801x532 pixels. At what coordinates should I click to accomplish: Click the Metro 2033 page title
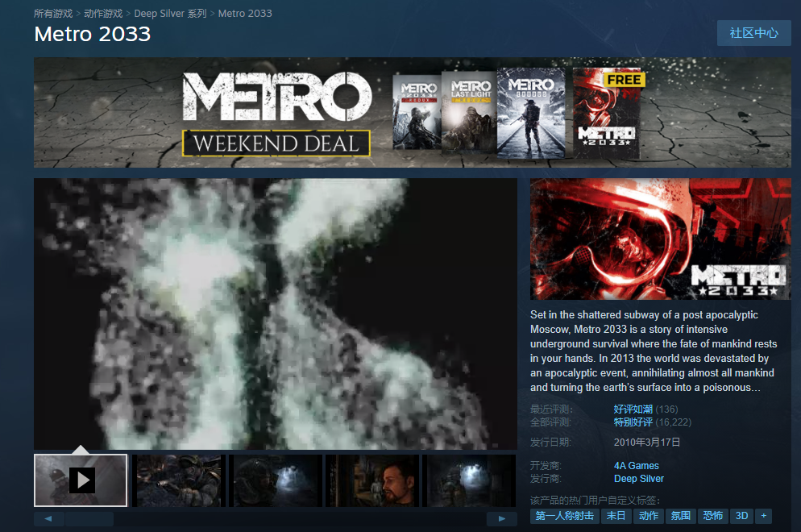click(93, 34)
